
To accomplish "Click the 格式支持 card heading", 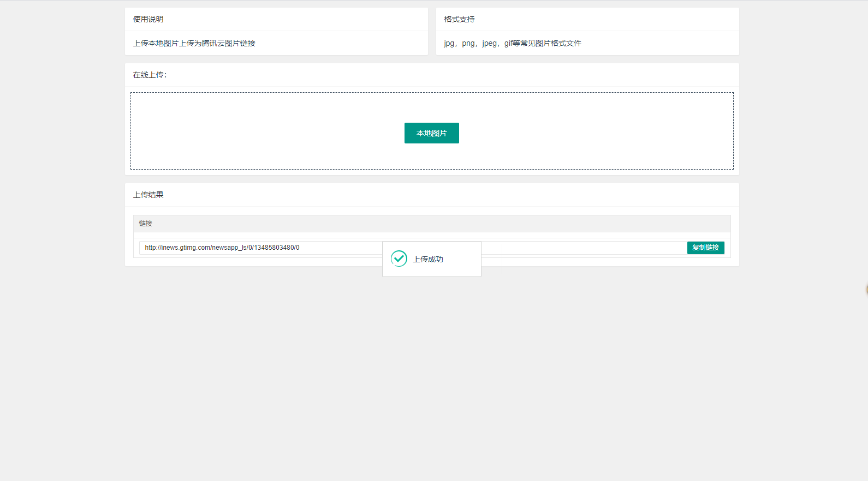I will click(x=459, y=19).
